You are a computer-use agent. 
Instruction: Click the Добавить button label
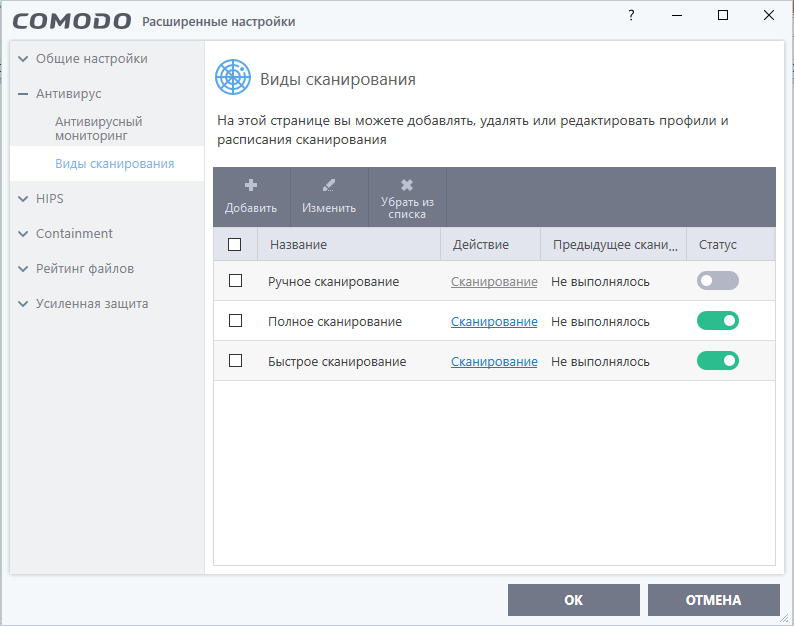[251, 208]
